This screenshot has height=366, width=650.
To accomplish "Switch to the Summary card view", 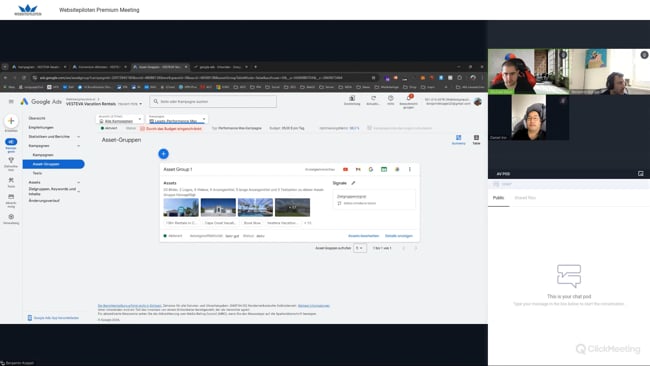I will (x=458, y=139).
